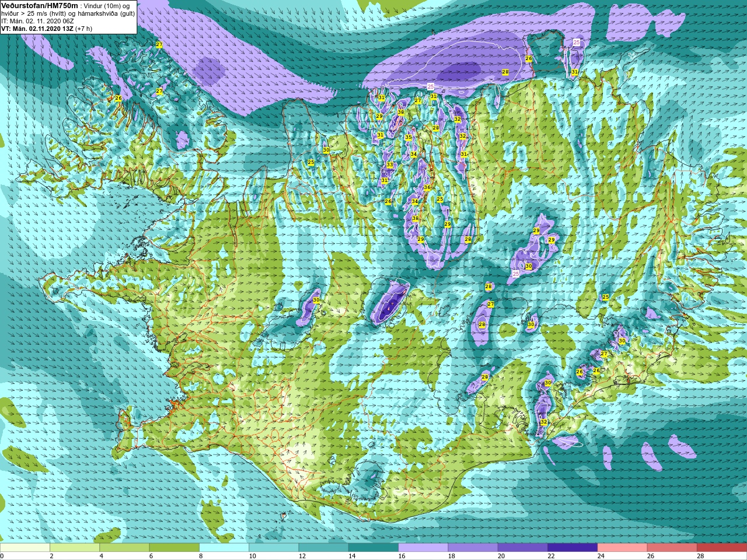This screenshot has width=747, height=560.
Task: Click the legend scale tick '14'
Action: coord(352,556)
